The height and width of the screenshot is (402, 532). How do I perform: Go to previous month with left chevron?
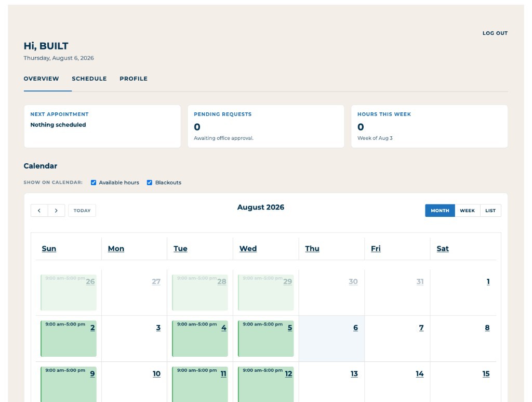click(39, 211)
